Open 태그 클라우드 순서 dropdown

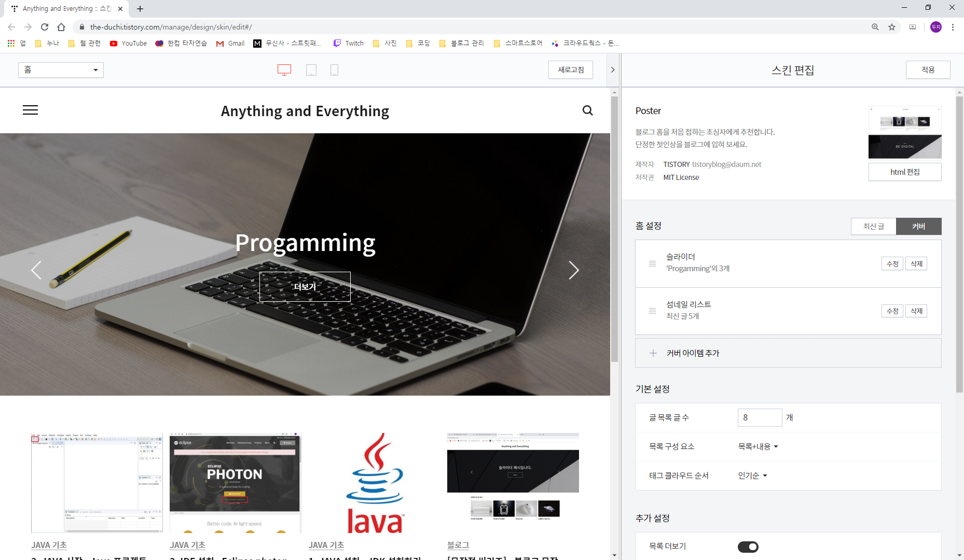click(752, 475)
